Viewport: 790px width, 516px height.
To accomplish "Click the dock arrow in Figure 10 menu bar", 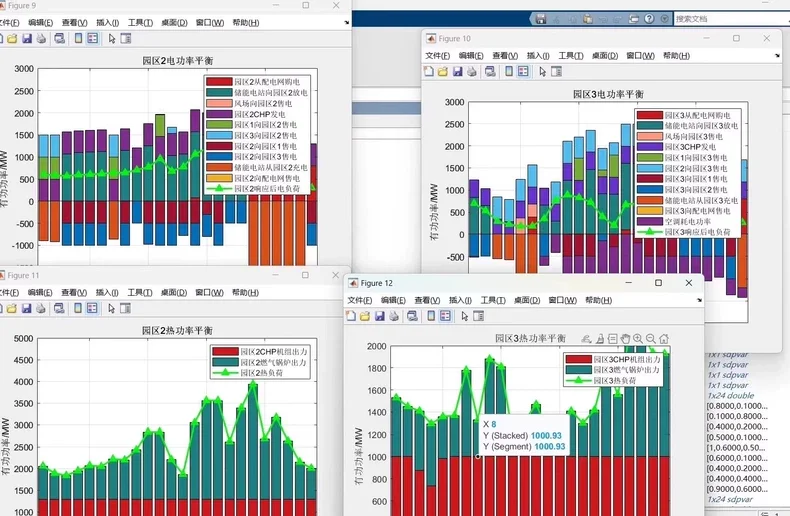I will pos(777,56).
